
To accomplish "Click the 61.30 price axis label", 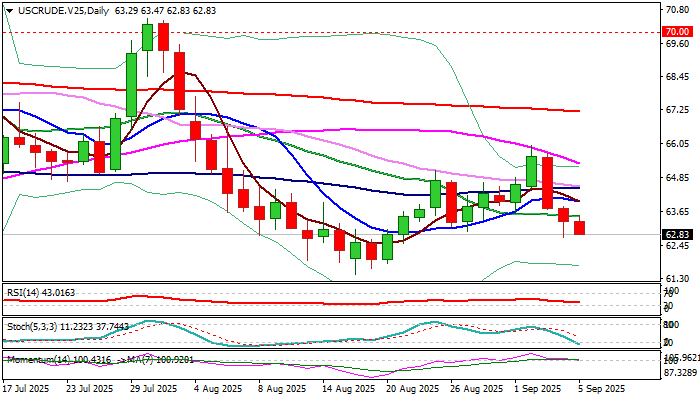I will tap(679, 279).
